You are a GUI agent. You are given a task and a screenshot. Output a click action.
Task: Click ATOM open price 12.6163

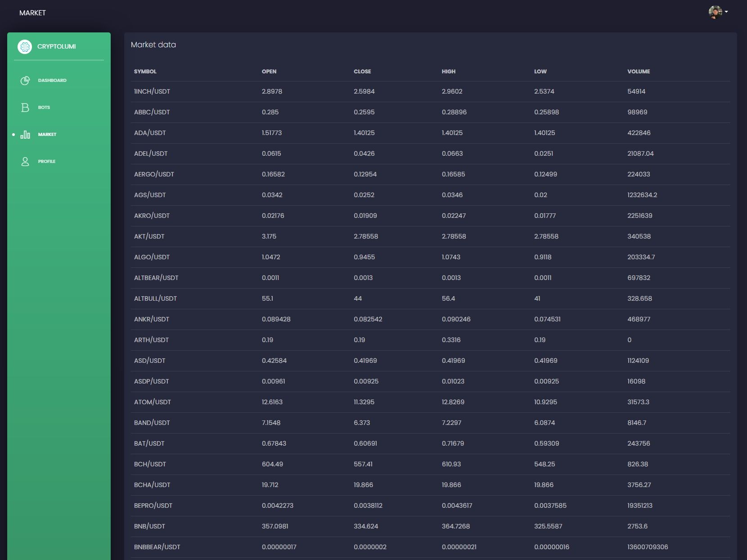[x=272, y=402]
